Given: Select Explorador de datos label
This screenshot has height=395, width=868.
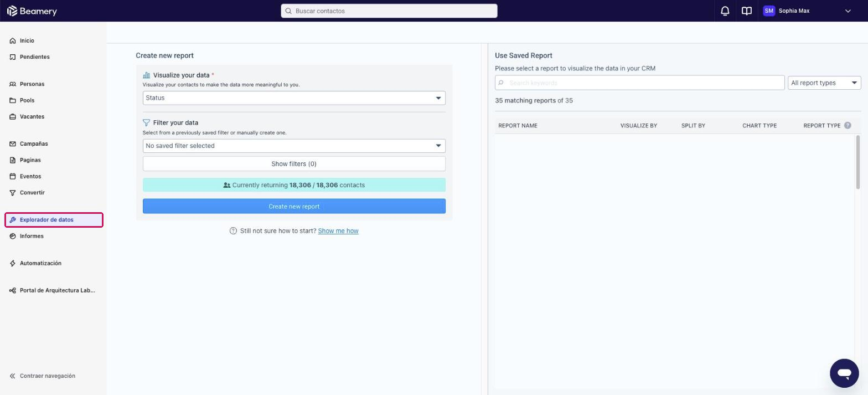Looking at the screenshot, I should (x=46, y=220).
